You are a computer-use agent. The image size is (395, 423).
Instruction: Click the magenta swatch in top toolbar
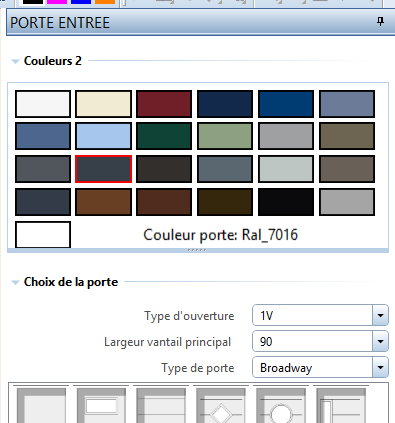[57, 2]
